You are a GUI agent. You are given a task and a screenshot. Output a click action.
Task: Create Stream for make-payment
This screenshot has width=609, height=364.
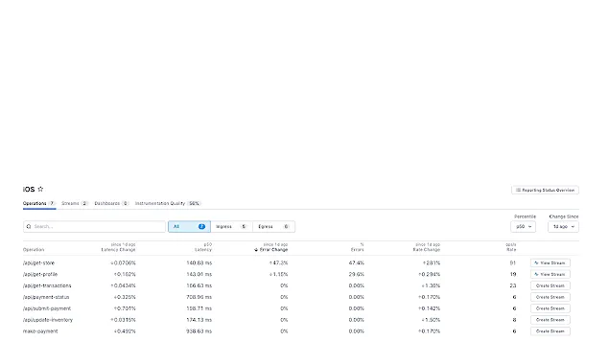(550, 331)
